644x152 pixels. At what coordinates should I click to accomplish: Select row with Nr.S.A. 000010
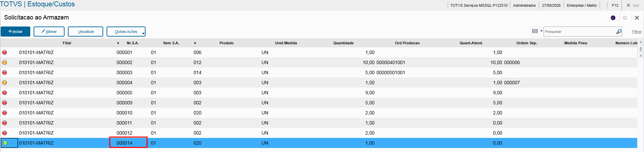(319, 113)
